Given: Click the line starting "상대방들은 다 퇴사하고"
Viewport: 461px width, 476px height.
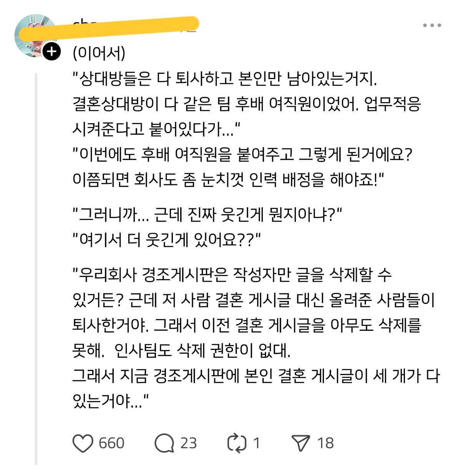Looking at the screenshot, I should [x=225, y=79].
